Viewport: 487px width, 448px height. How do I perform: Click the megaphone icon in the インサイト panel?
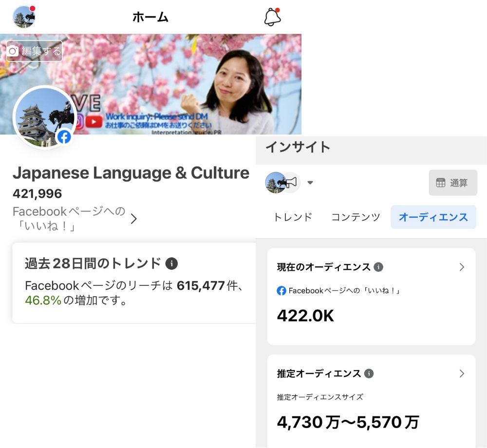(291, 183)
